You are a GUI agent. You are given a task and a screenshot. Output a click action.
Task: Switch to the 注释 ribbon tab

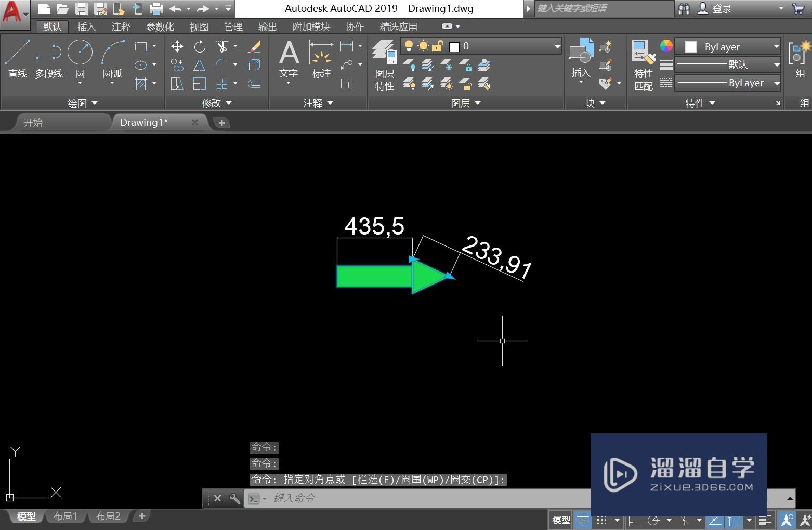pyautogui.click(x=121, y=27)
